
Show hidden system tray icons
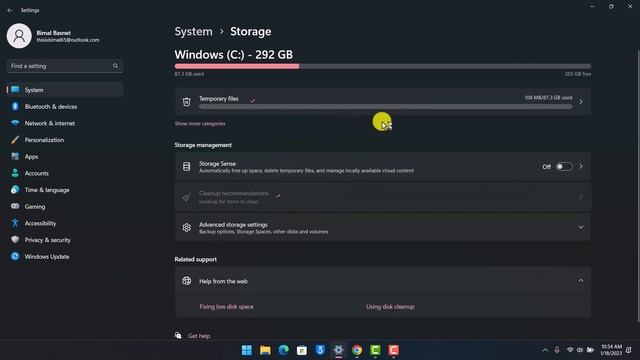[545, 350]
